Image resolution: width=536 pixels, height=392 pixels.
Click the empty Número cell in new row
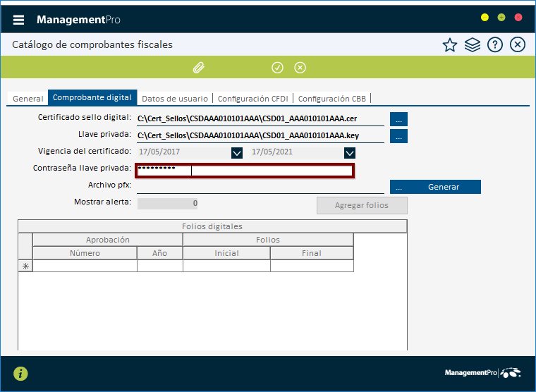85,266
